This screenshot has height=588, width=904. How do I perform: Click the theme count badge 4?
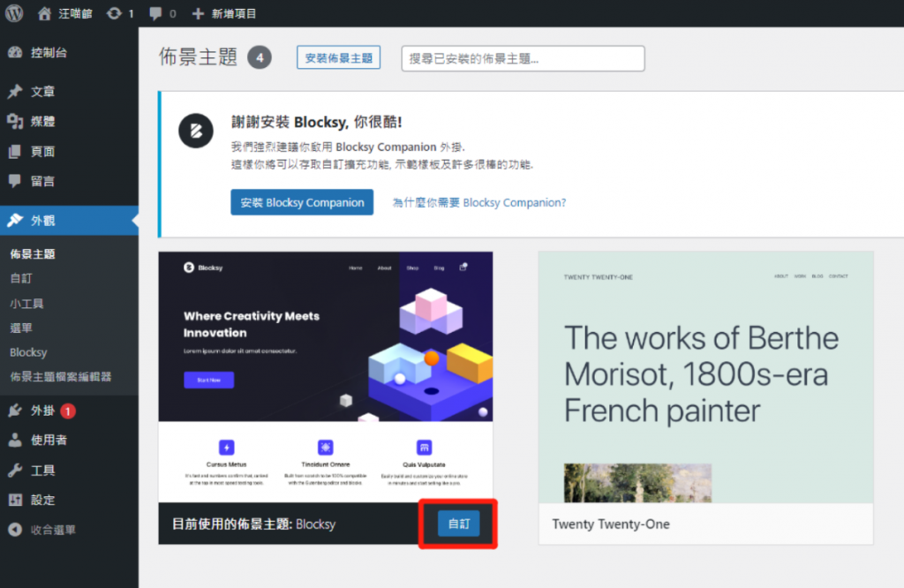[260, 57]
